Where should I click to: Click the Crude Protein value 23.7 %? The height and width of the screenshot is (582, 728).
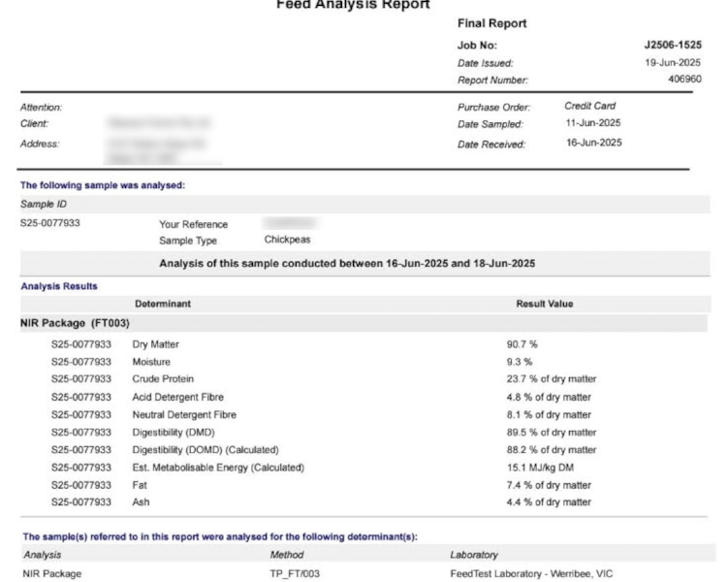point(551,379)
